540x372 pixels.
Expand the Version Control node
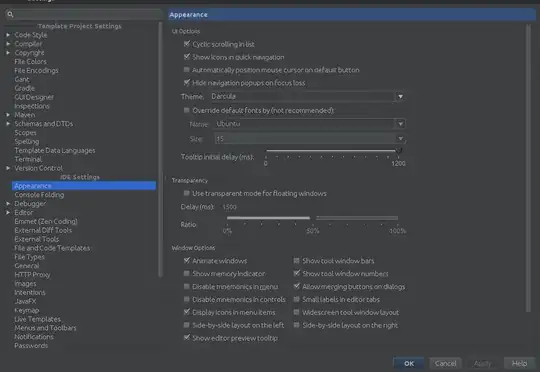click(x=8, y=168)
